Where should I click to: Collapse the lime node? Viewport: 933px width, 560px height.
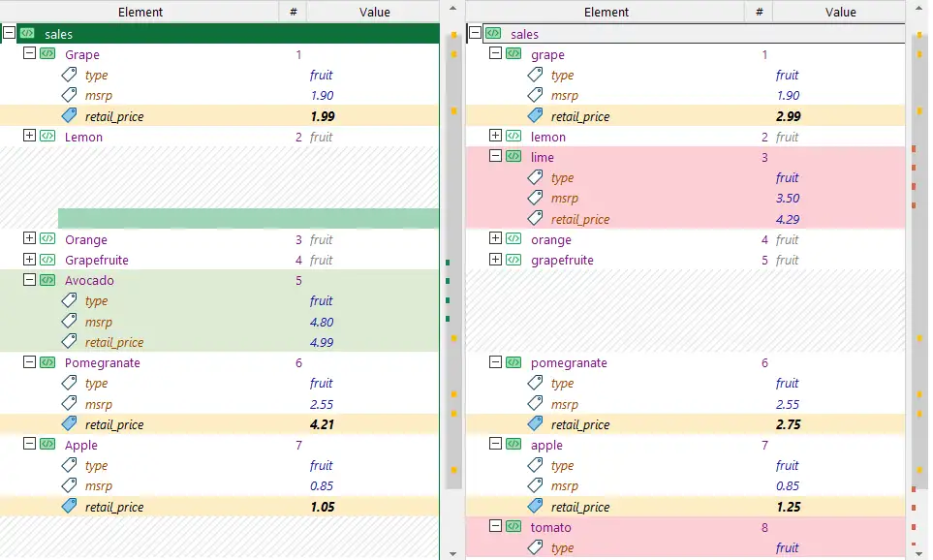coord(495,156)
